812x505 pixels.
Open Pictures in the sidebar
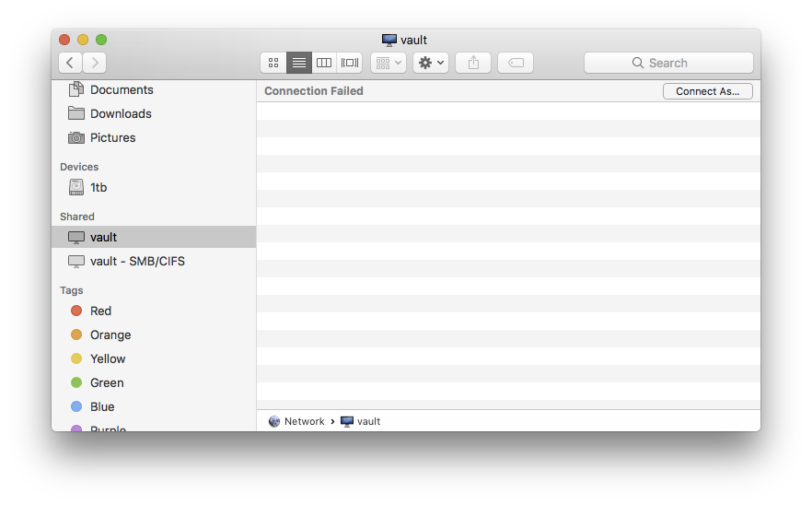pyautogui.click(x=153, y=137)
